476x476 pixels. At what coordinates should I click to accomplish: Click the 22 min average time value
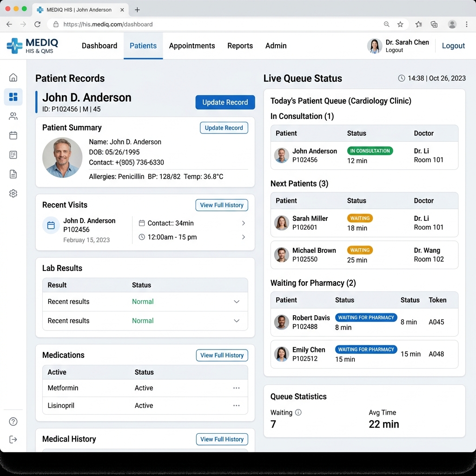pyautogui.click(x=383, y=424)
